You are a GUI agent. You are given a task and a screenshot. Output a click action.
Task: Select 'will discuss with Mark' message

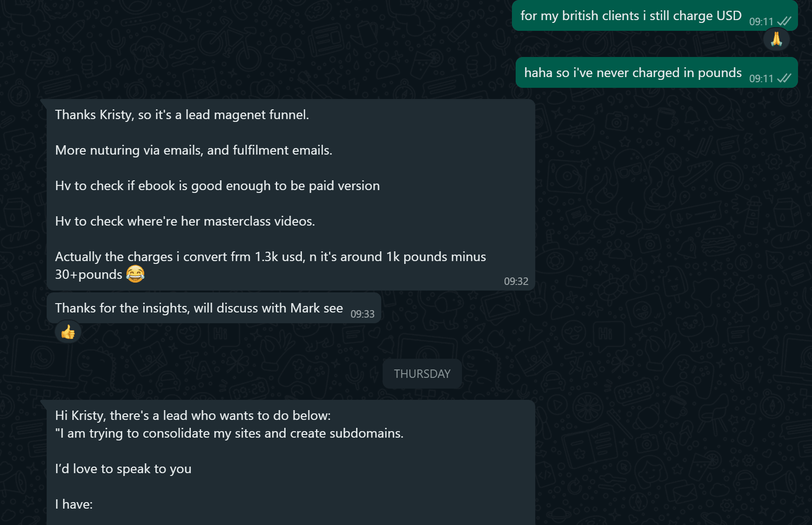199,308
